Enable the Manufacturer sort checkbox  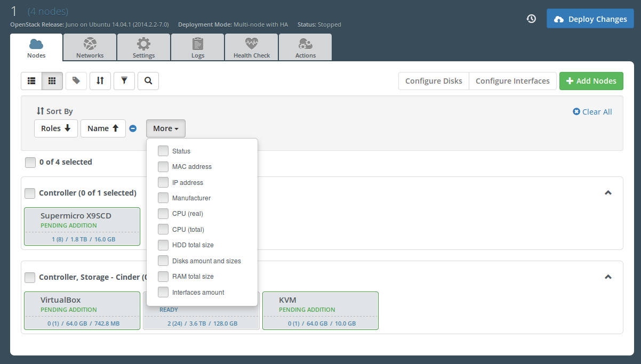163,198
